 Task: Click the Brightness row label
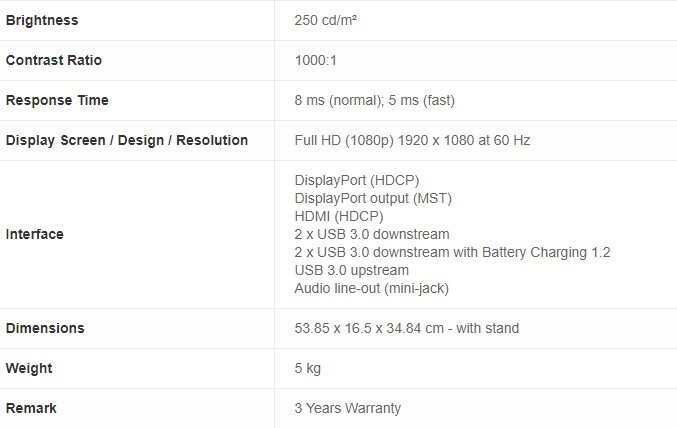tap(42, 20)
